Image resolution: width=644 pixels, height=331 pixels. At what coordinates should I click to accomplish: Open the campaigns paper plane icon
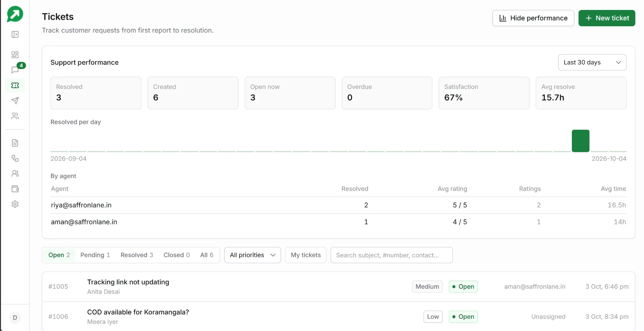(15, 100)
